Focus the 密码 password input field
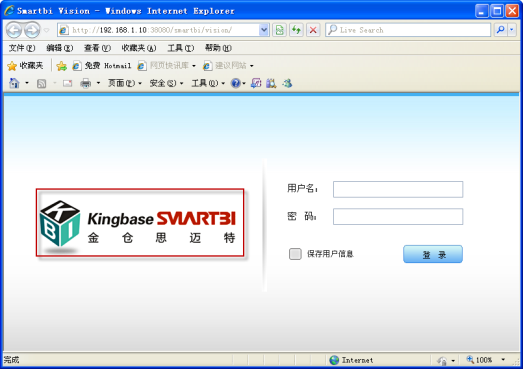Viewport: 523px width, 369px height. [x=398, y=217]
